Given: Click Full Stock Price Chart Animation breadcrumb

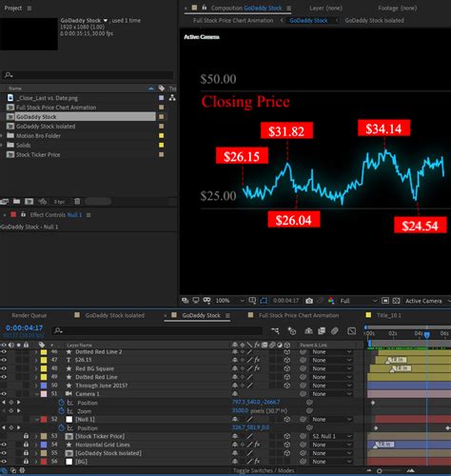Looking at the screenshot, I should [233, 20].
